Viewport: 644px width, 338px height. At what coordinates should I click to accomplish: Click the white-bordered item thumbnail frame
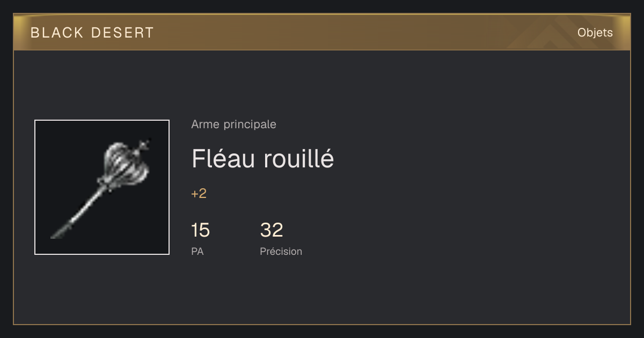pyautogui.click(x=102, y=187)
